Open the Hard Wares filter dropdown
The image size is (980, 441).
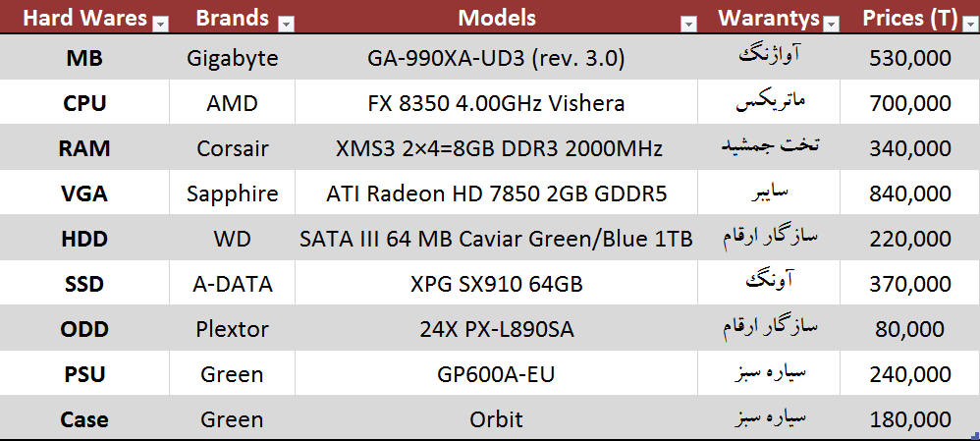coord(161,23)
